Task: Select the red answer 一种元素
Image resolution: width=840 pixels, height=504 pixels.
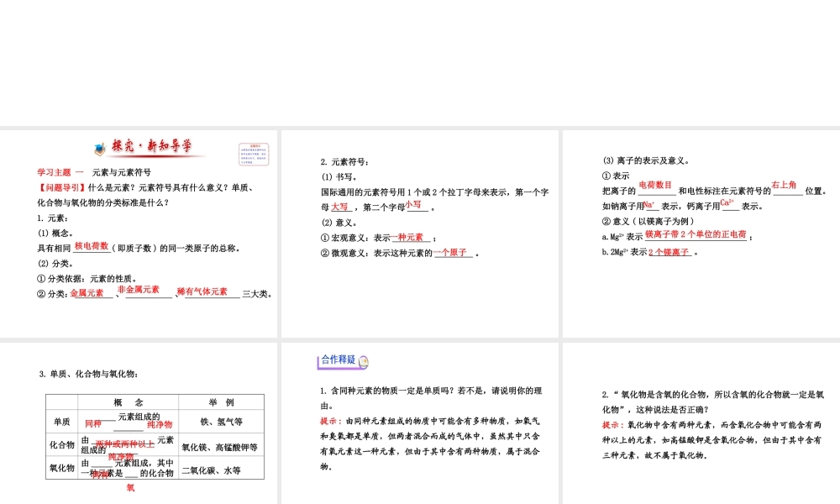Action: pos(407,237)
